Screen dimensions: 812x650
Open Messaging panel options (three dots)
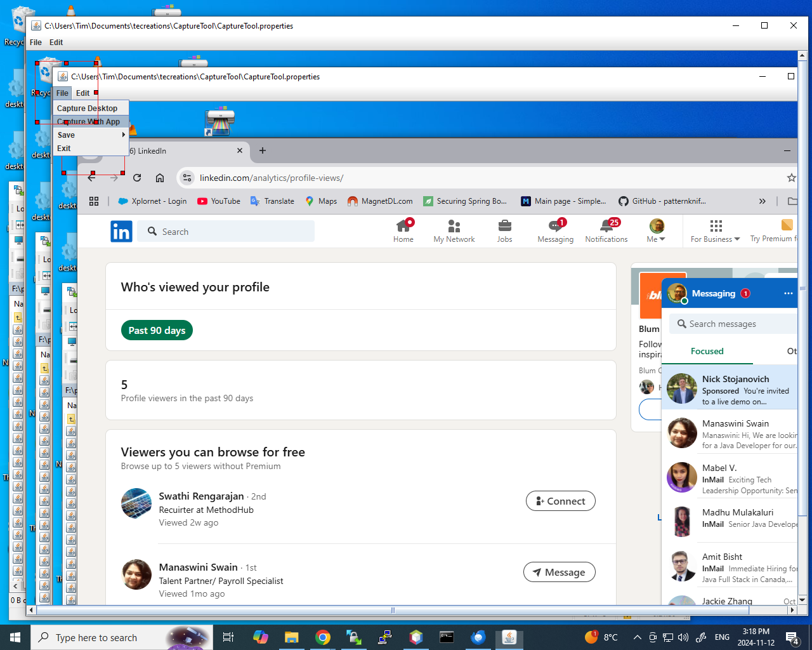(789, 293)
